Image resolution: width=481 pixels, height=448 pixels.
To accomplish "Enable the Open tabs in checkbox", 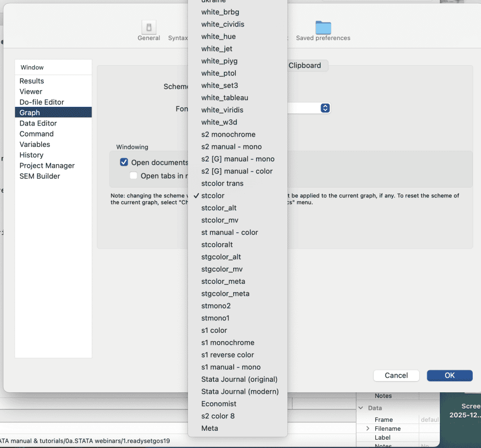I will (134, 176).
